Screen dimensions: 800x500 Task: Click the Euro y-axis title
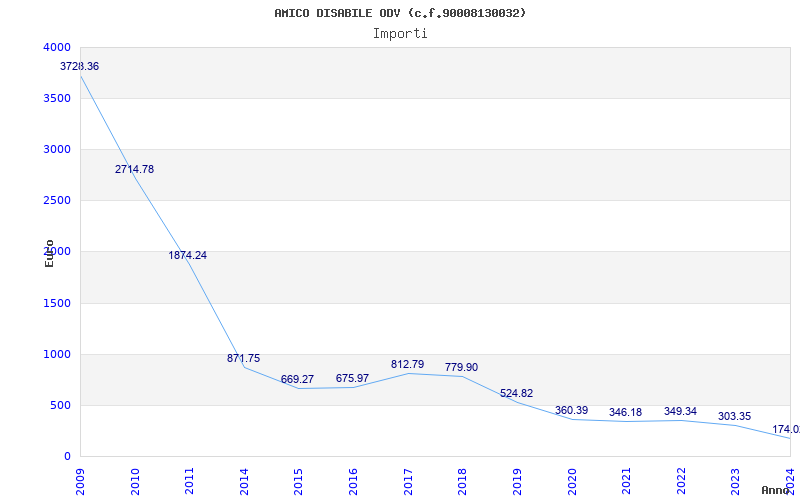(50, 253)
